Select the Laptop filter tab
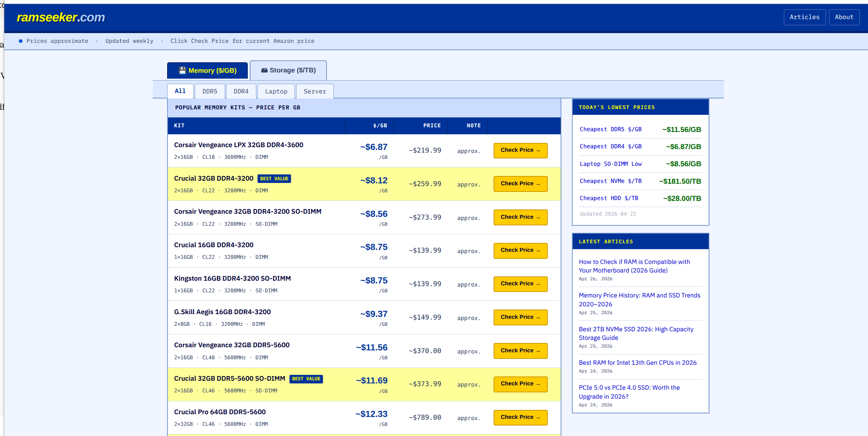 [x=276, y=91]
